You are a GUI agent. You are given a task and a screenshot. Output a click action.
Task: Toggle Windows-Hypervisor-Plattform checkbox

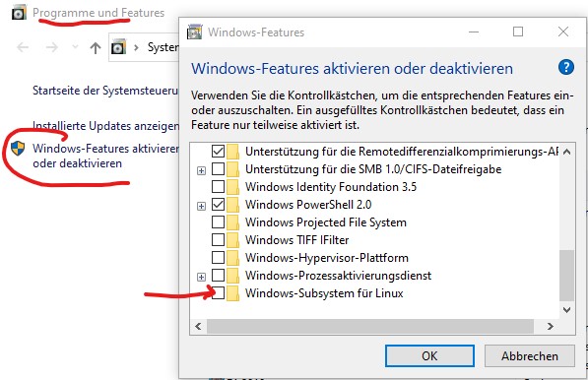(x=219, y=258)
